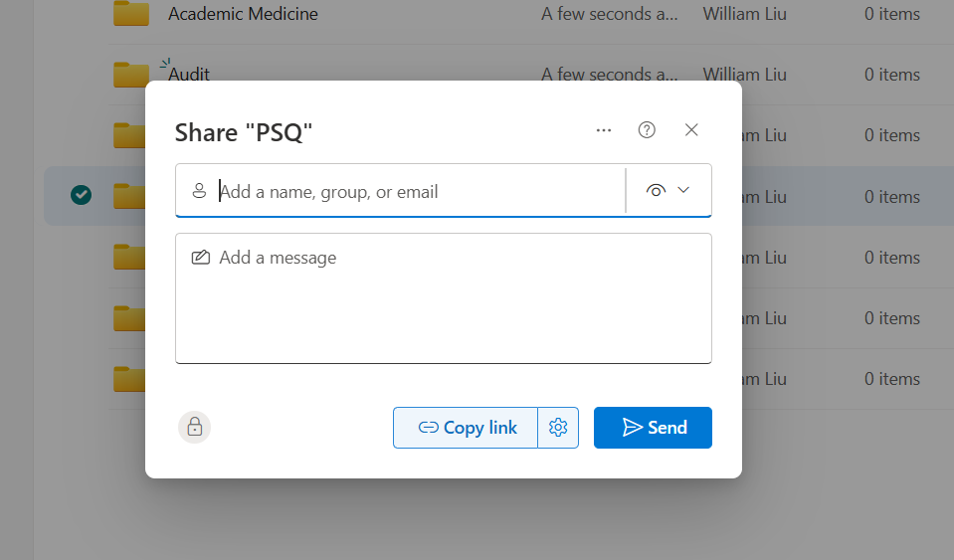Open the ellipsis more options in Share dialog
954x560 pixels.
[x=603, y=130]
